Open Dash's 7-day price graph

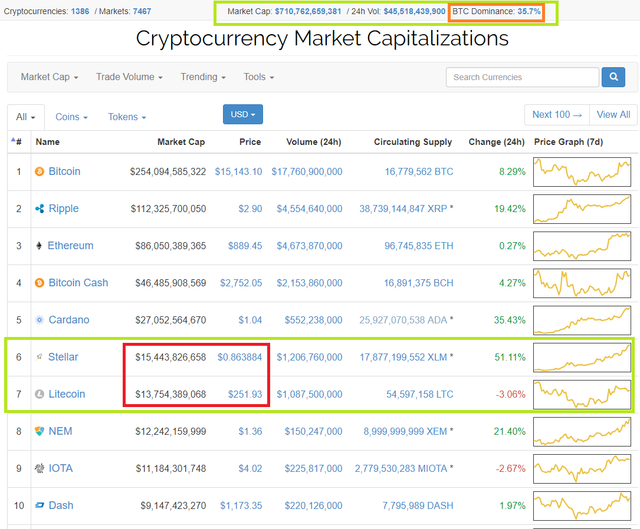(x=582, y=506)
